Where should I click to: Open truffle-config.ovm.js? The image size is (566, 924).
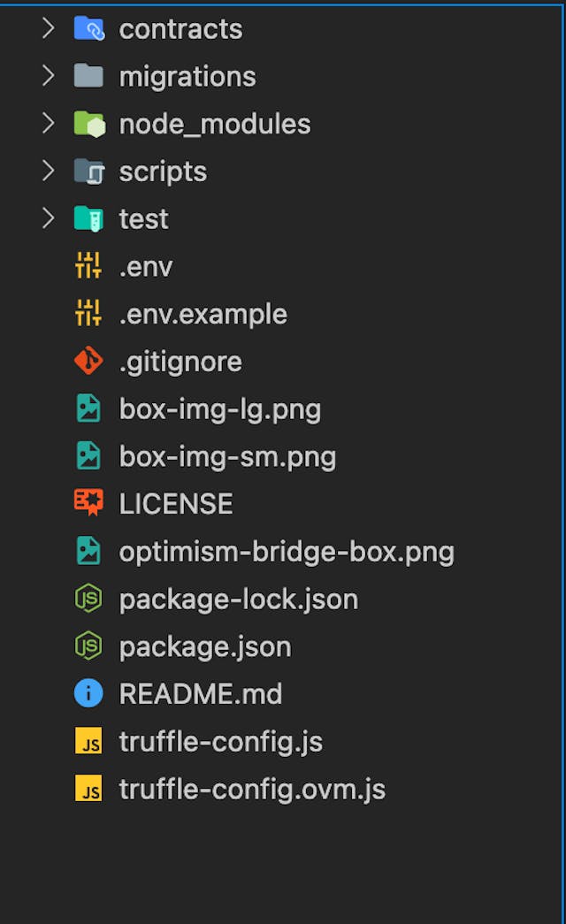tap(250, 788)
